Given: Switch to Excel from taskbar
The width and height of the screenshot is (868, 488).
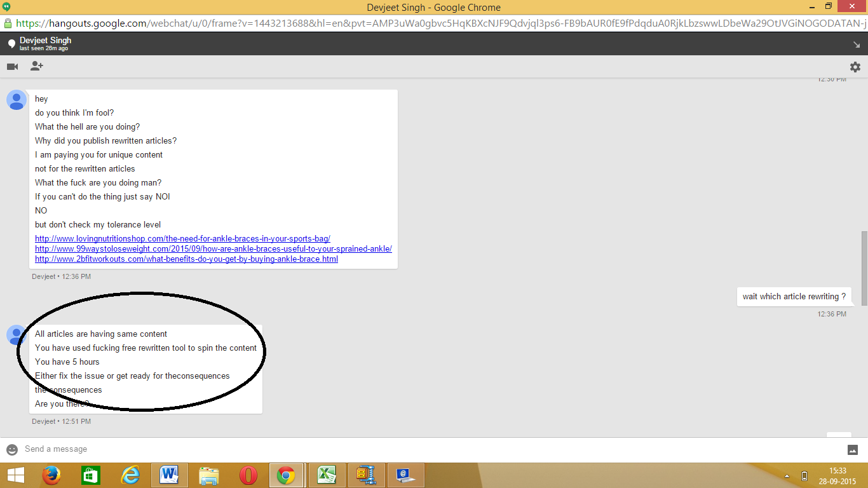Looking at the screenshot, I should pos(327,475).
